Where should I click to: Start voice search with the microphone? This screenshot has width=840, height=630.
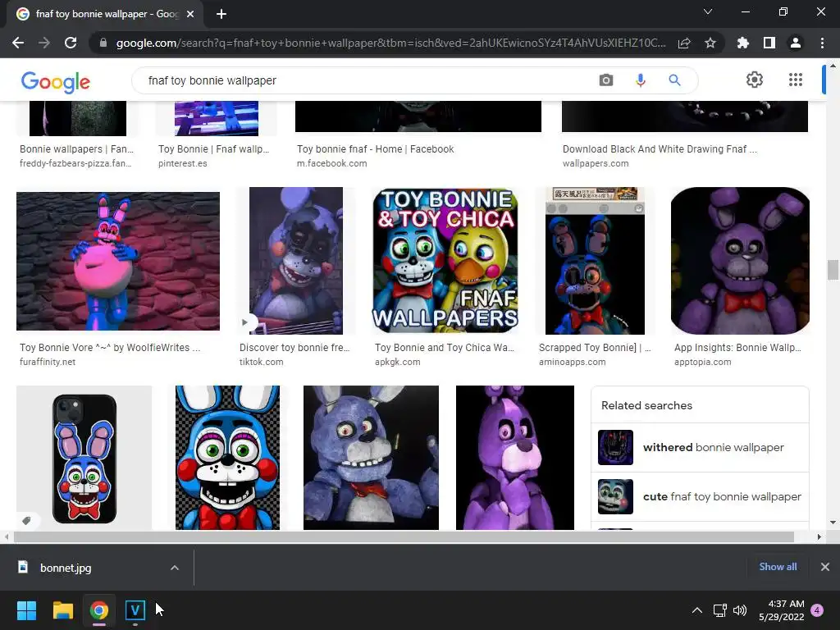click(x=640, y=80)
